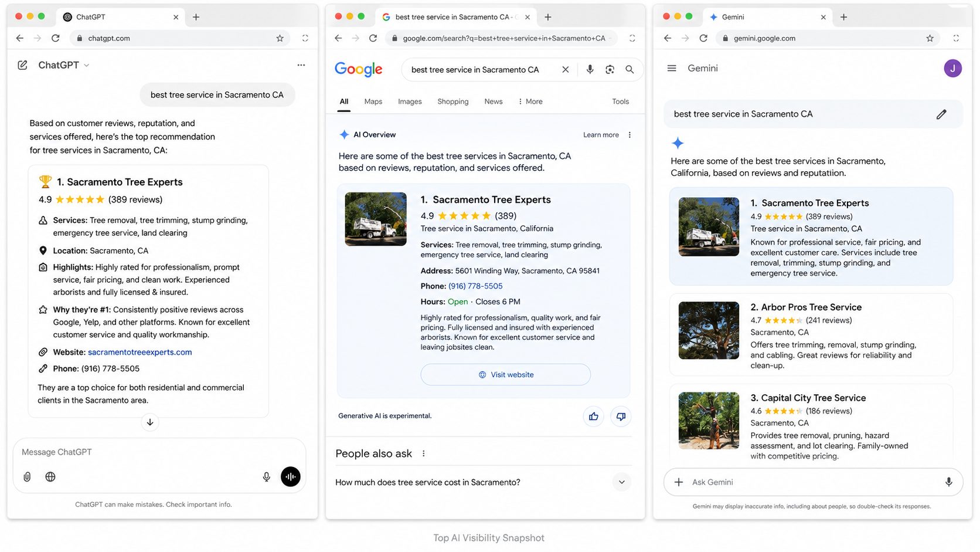Click the attach file paperclip icon in ChatGPT
Image resolution: width=980 pixels, height=552 pixels.
point(27,477)
